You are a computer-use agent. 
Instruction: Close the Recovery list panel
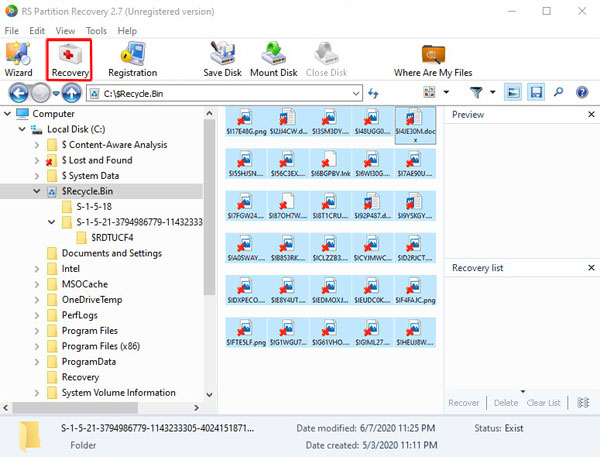point(591,268)
